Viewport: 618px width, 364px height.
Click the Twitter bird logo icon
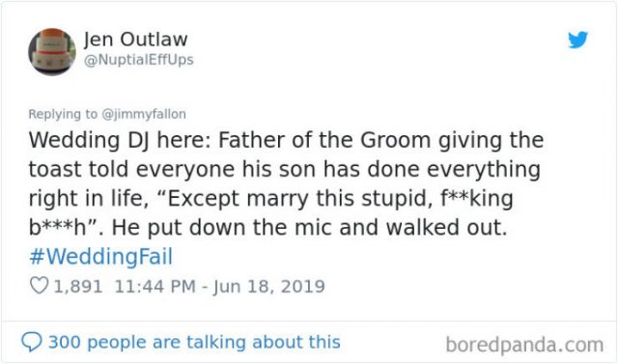pos(577,40)
